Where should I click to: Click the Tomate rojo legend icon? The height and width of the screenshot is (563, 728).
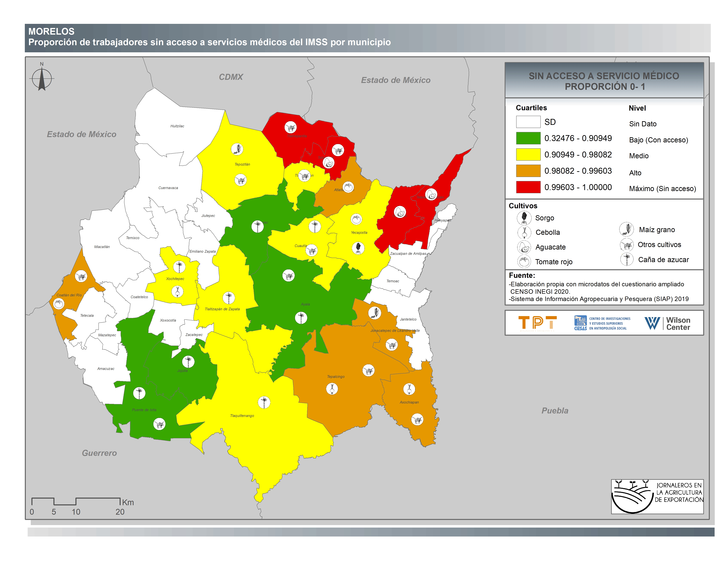[x=524, y=261]
